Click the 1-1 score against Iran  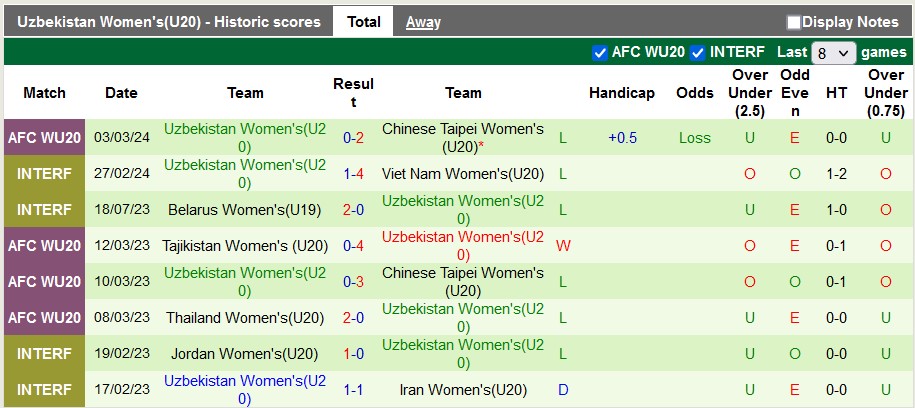(x=353, y=390)
